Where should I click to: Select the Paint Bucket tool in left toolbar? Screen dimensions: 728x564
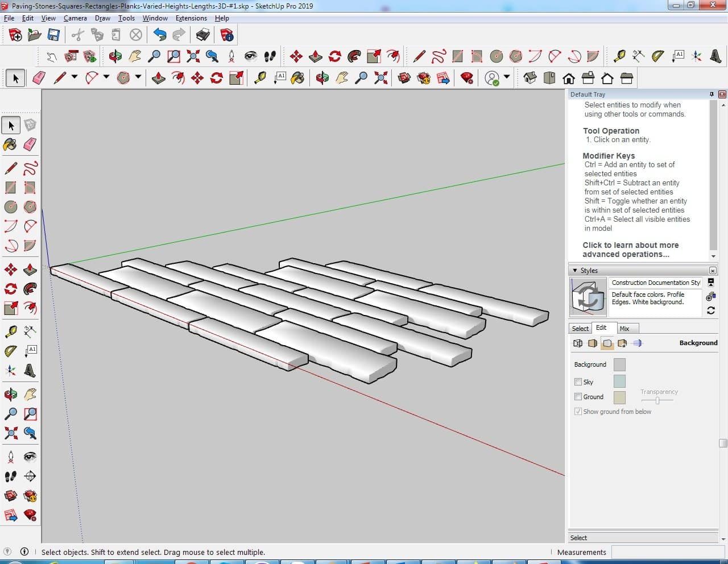(10, 144)
